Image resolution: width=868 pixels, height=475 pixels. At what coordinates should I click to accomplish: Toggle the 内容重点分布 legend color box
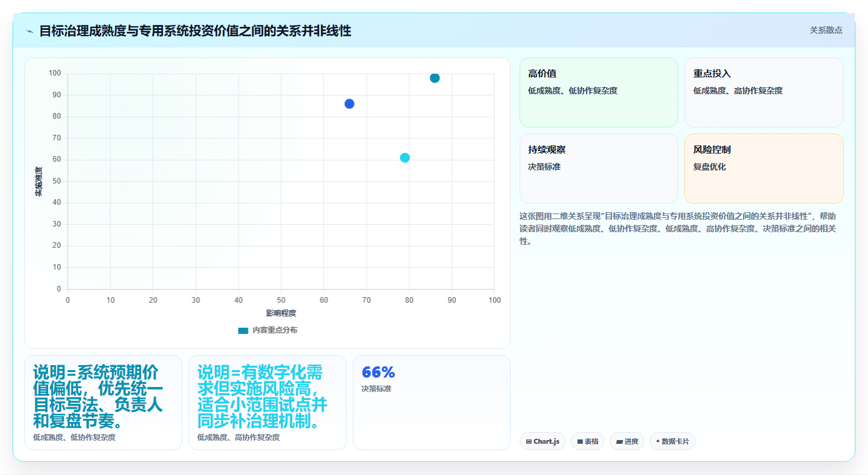243,330
